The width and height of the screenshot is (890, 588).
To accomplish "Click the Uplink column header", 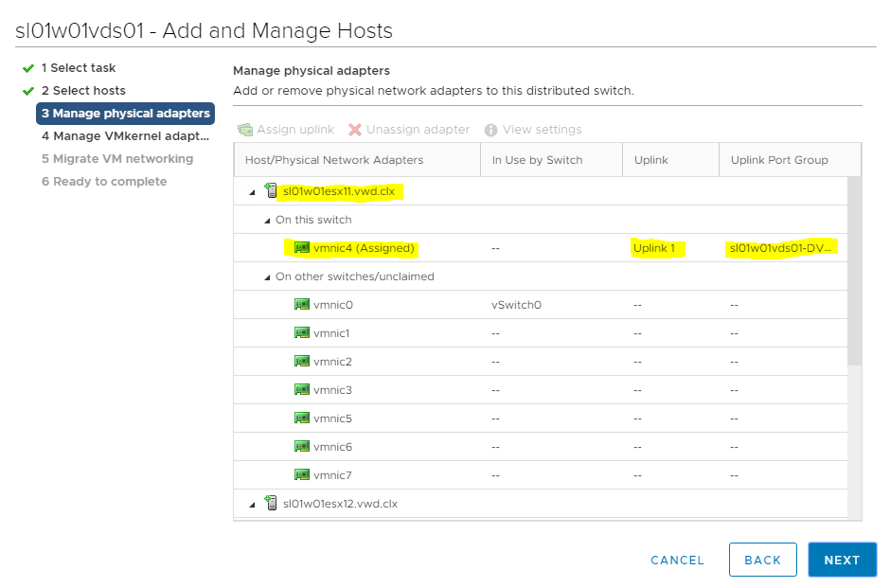I will click(x=671, y=160).
